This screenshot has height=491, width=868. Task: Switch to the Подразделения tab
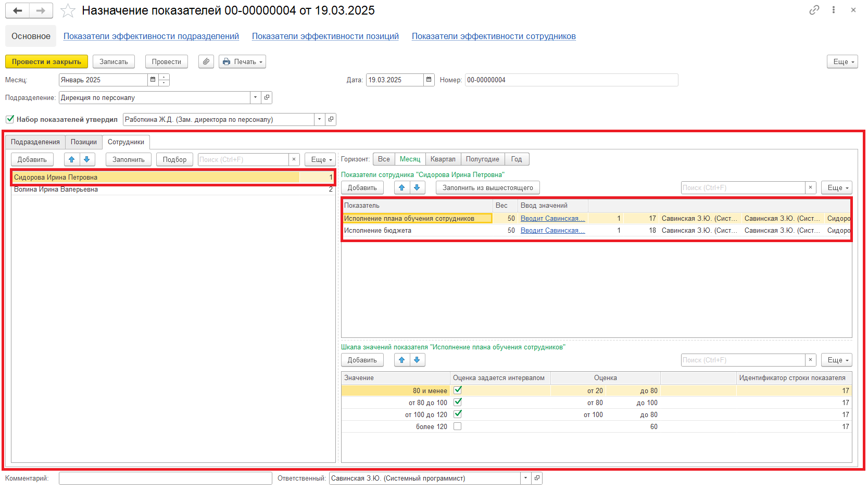click(x=35, y=142)
